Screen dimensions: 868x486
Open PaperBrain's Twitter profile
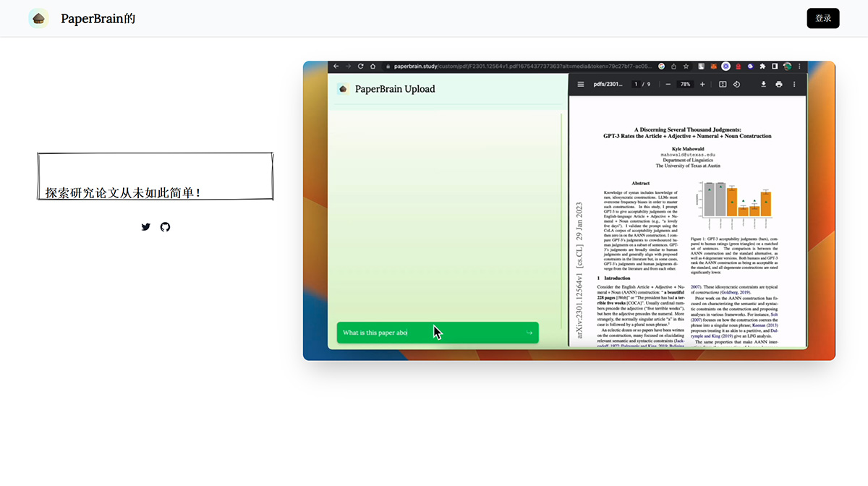pyautogui.click(x=145, y=226)
